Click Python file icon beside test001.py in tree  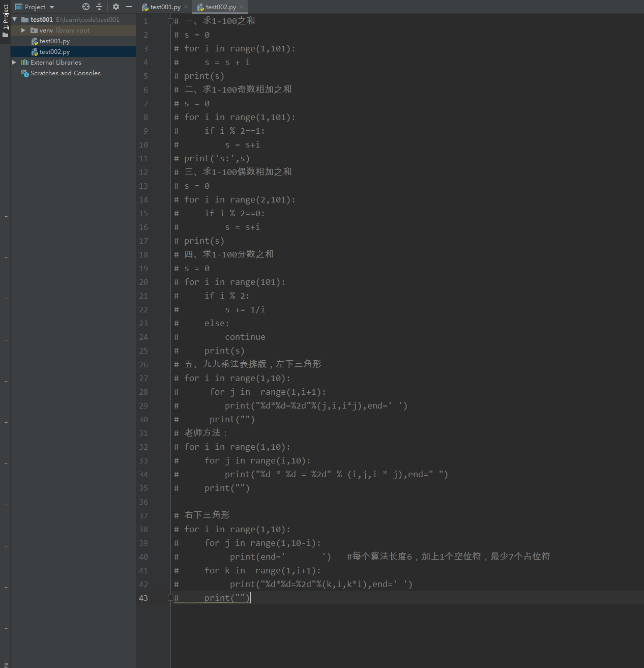35,41
